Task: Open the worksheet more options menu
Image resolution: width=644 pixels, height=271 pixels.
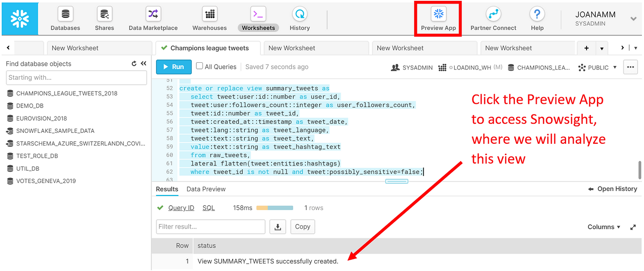Action: coord(631,67)
